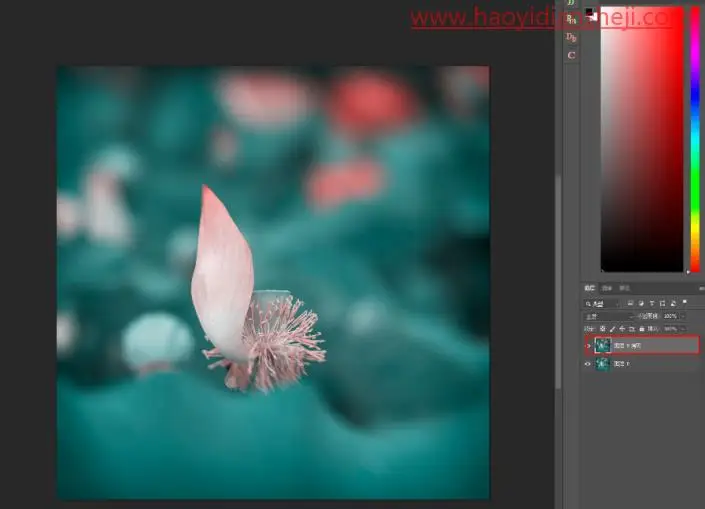The image size is (705, 509).
Task: Switch to the Paths tab
Action: 625,288
